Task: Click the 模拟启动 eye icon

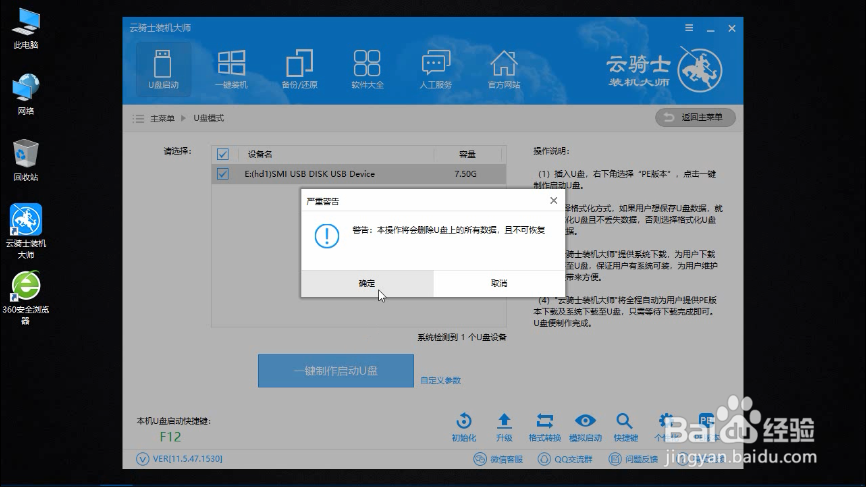Action: (x=585, y=427)
